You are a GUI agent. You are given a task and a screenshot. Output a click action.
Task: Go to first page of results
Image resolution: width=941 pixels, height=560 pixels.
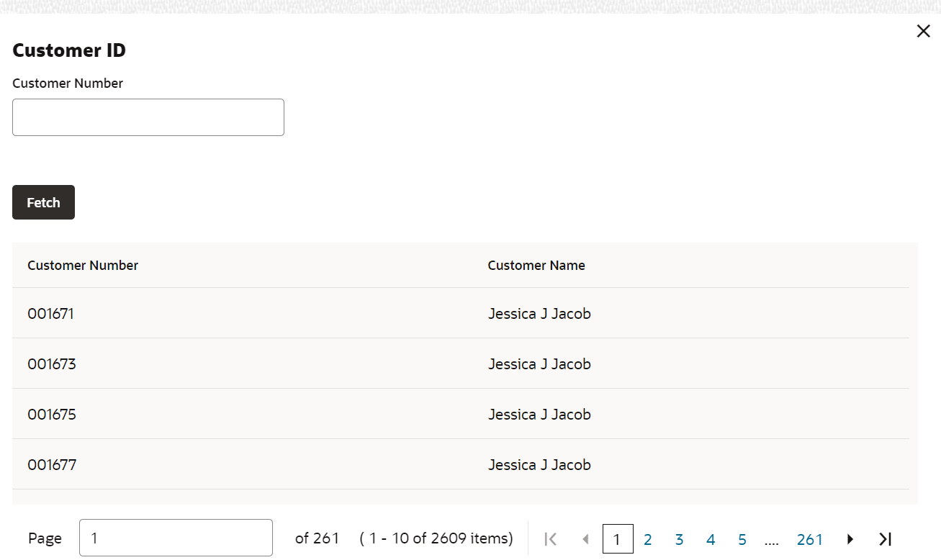tap(551, 539)
